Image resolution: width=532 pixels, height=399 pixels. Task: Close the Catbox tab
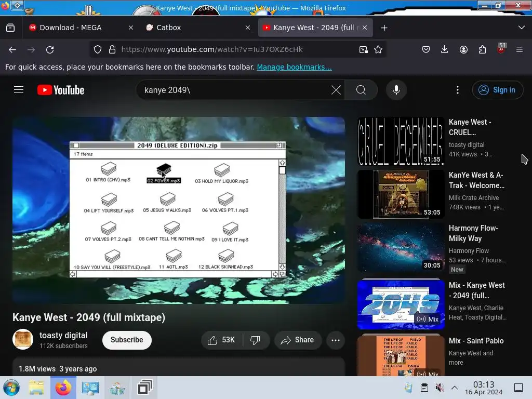click(248, 28)
